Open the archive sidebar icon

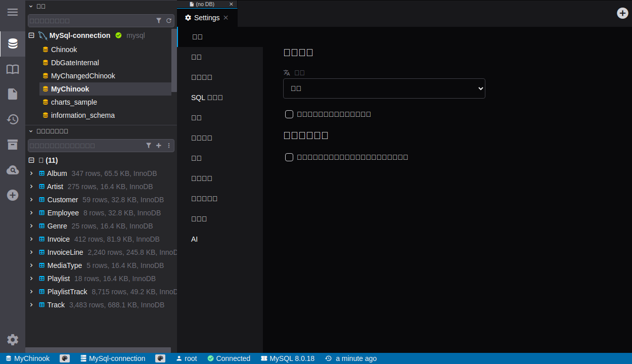(x=13, y=145)
